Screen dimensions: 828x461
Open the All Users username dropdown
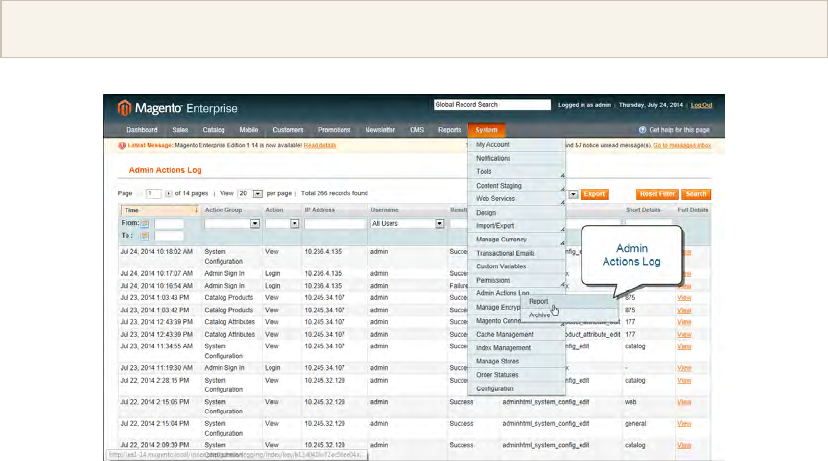[439, 224]
